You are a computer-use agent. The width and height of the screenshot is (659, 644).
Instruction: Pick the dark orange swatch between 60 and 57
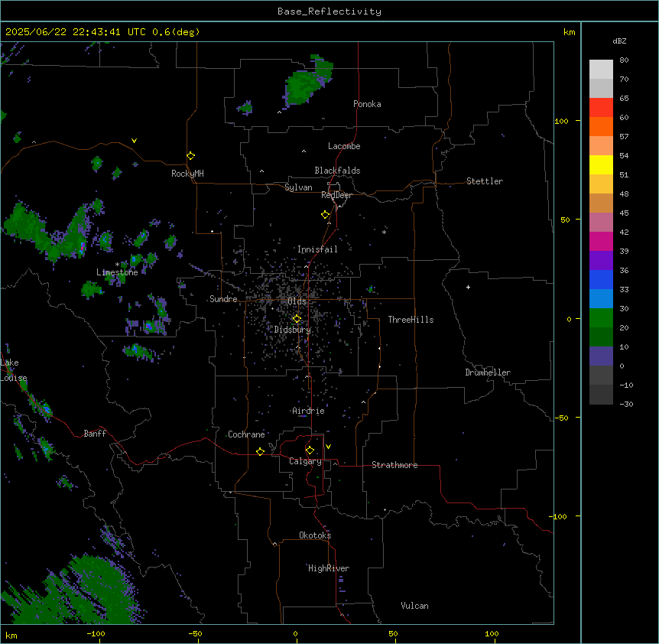(601, 126)
